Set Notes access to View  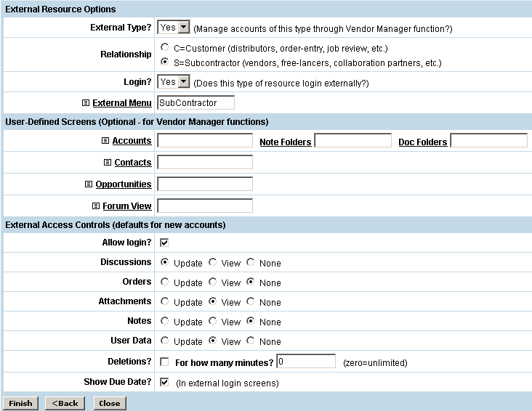213,321
